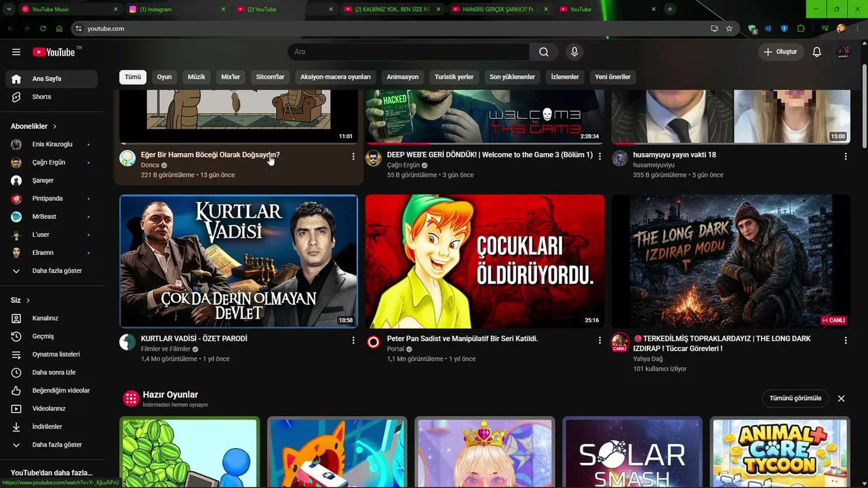The width and height of the screenshot is (868, 488).
Task: Select the İzlenenler filter chip
Action: (565, 77)
